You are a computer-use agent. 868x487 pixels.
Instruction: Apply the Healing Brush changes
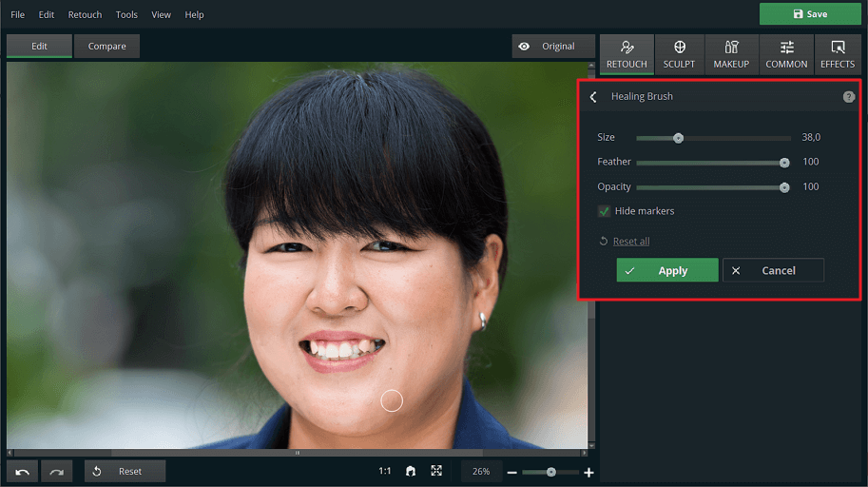(x=666, y=271)
